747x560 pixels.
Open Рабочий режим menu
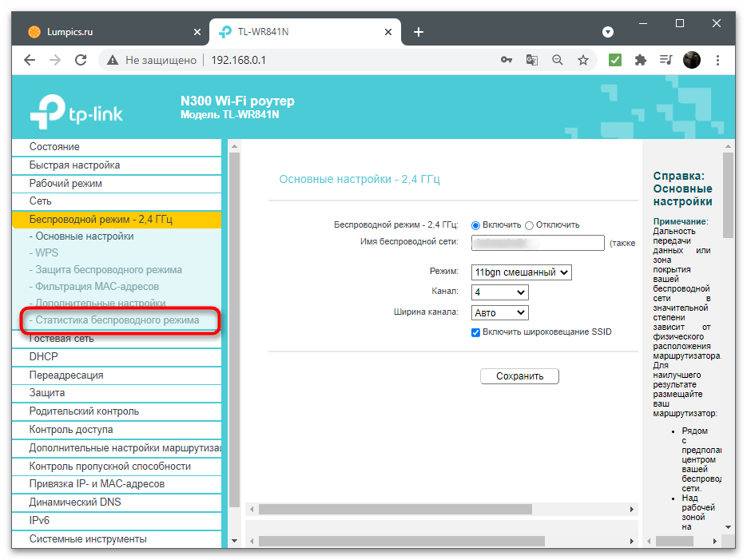click(x=117, y=183)
